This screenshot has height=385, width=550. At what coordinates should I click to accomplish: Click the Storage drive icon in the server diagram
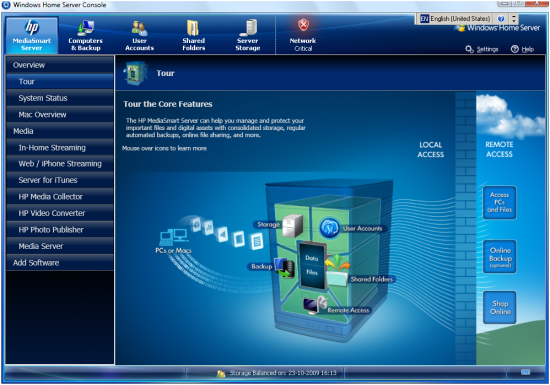point(292,225)
